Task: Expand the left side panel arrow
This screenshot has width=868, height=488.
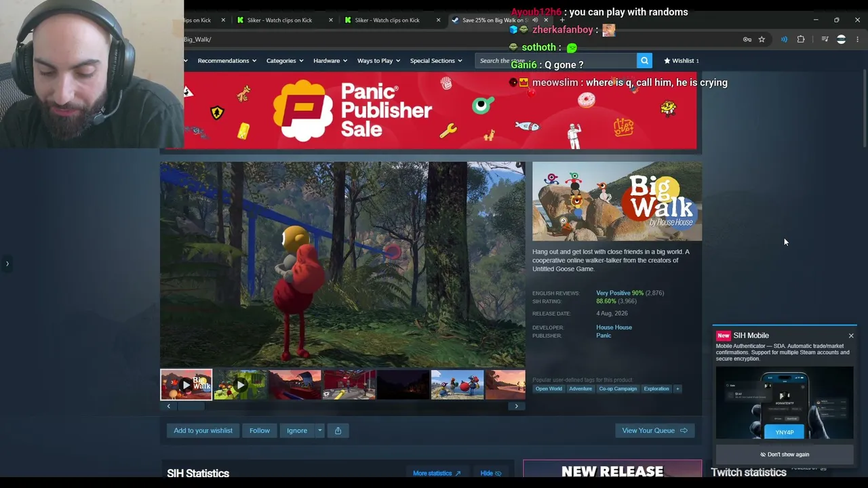Action: point(7,264)
